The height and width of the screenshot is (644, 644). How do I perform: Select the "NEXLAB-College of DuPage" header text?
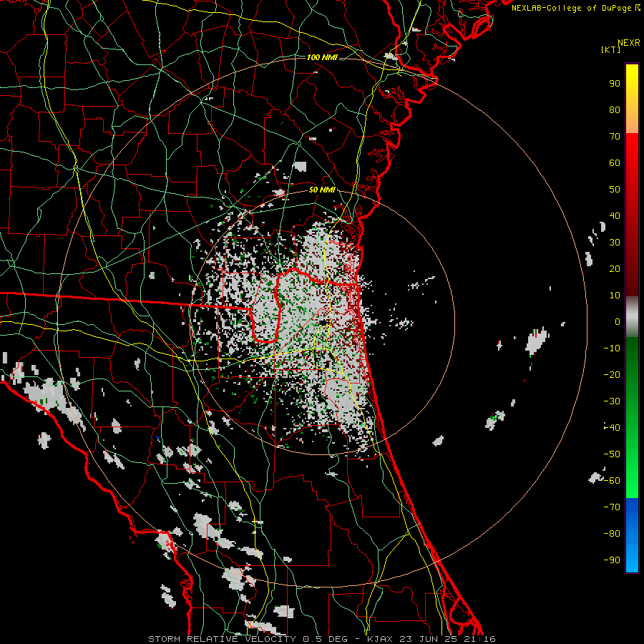click(x=570, y=8)
